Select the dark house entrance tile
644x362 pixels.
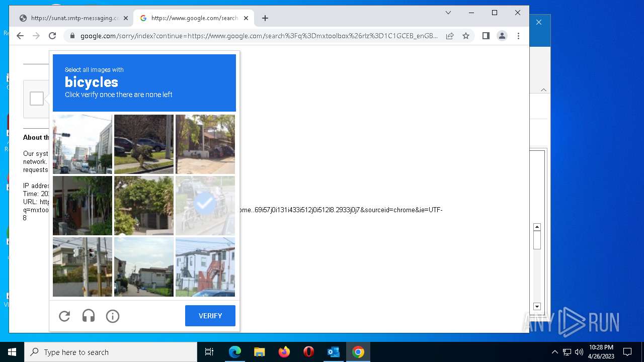pos(83,206)
